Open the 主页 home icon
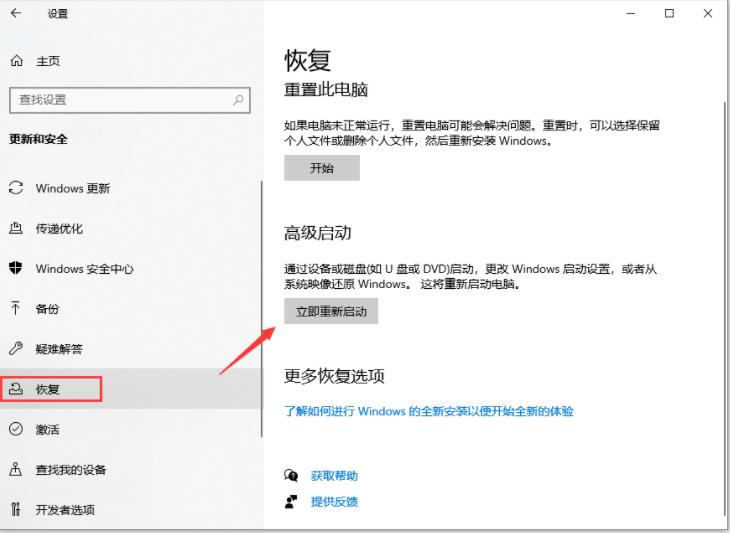730x533 pixels. [17, 61]
